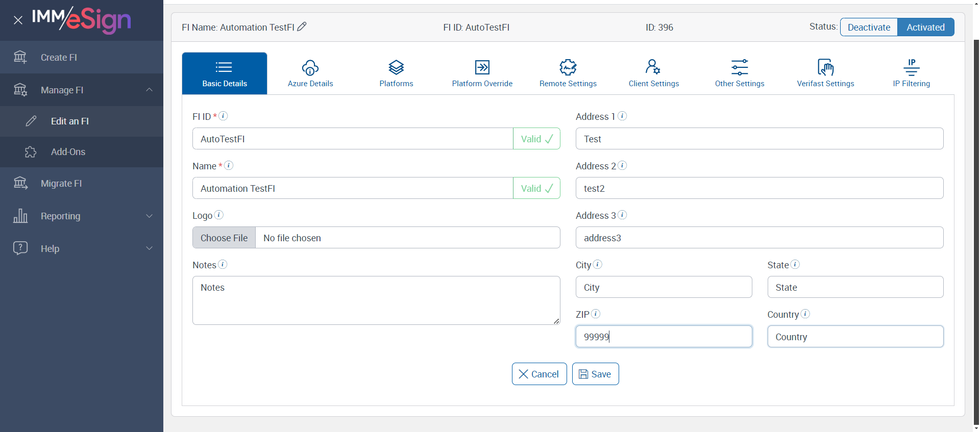Switch to the IP Filtering tab
Viewport: 980px width, 432px height.
(x=911, y=73)
